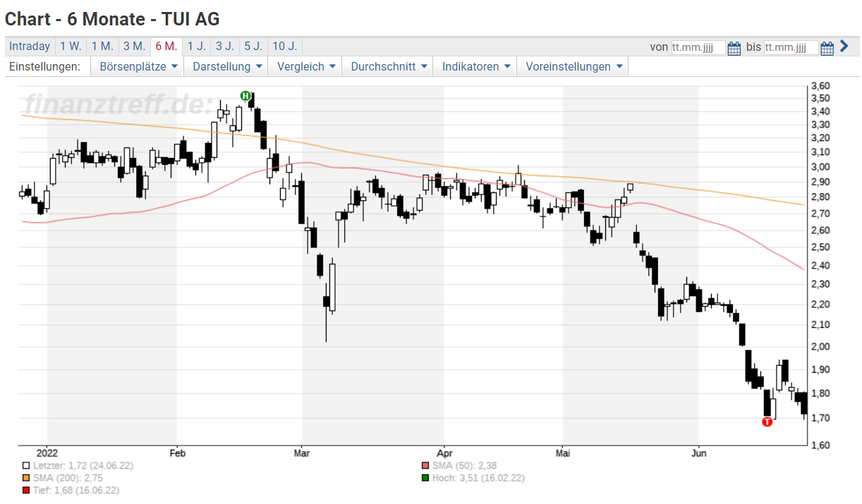This screenshot has width=862, height=504.
Task: Click the orange SMA (200) legend swatch
Action: pos(26,478)
